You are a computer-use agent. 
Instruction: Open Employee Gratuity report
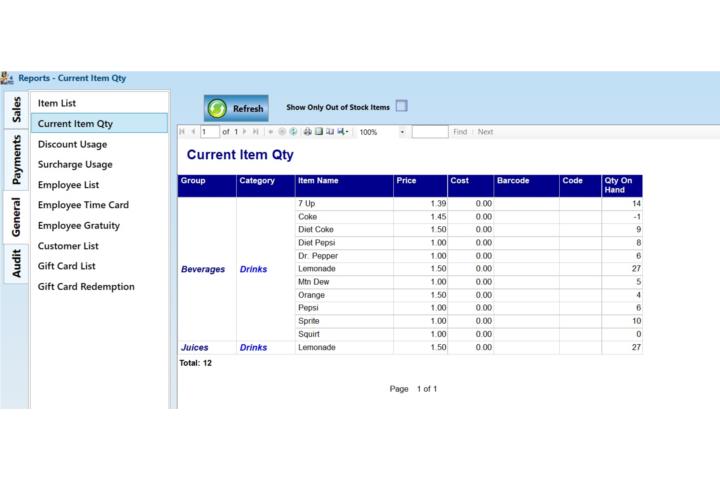click(x=99, y=226)
